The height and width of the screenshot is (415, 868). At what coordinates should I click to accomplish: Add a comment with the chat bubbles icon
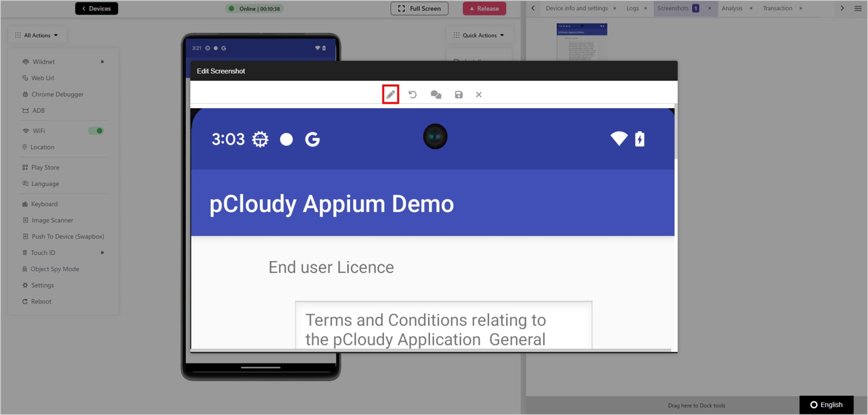pyautogui.click(x=436, y=95)
